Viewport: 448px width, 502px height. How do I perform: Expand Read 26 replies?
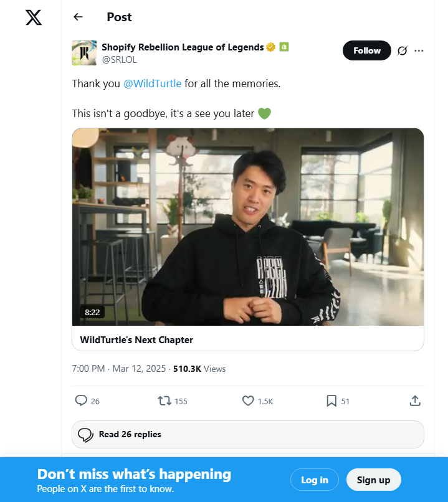pyautogui.click(x=247, y=434)
